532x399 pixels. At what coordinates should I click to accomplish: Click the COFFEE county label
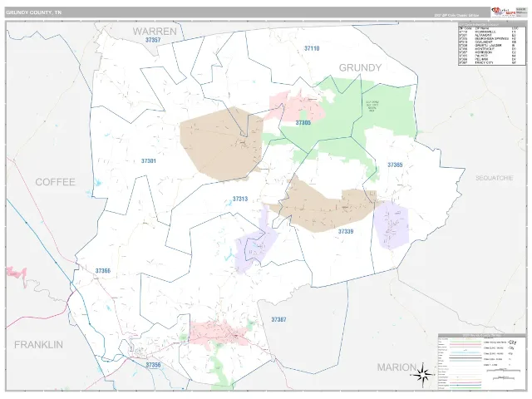[x=56, y=182]
